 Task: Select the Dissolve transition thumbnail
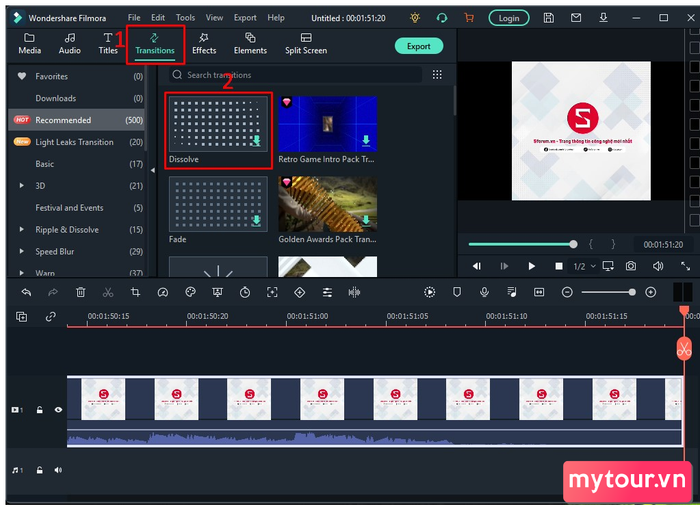pos(218,124)
